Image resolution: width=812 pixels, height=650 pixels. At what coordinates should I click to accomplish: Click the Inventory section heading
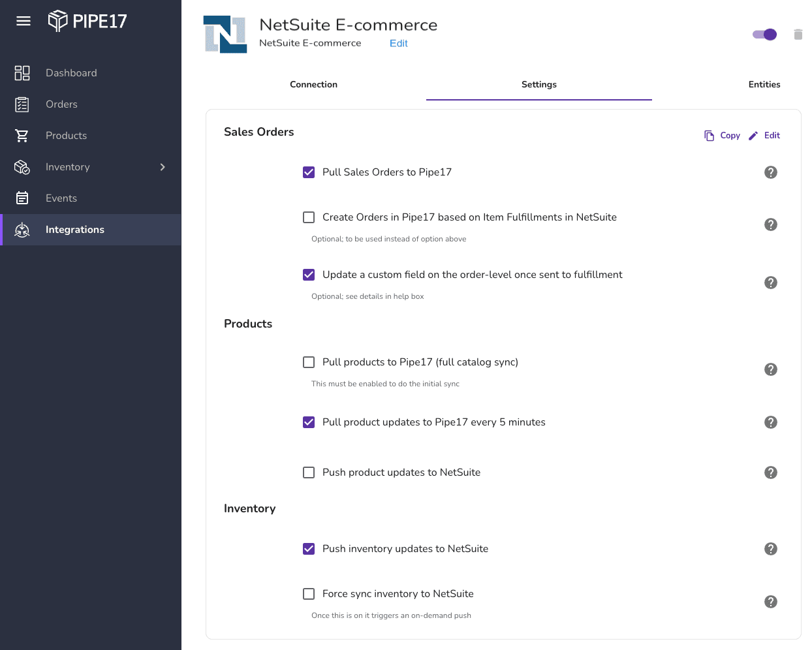coord(249,508)
